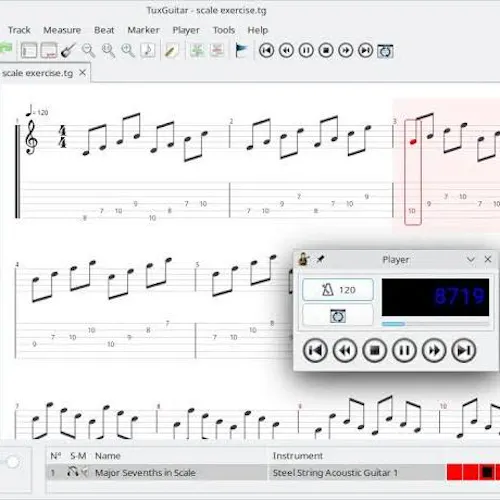Click first red measure block in track
Viewport: 500px width, 500px height.
coord(455,472)
